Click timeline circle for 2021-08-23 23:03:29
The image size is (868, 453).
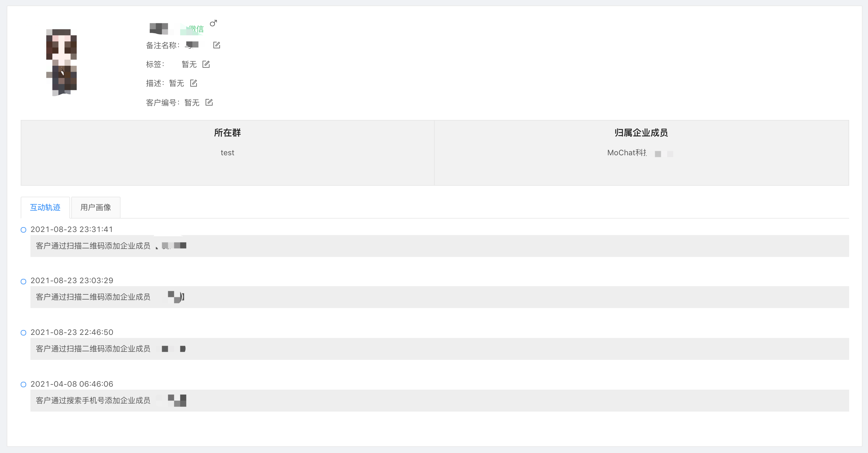(23, 281)
